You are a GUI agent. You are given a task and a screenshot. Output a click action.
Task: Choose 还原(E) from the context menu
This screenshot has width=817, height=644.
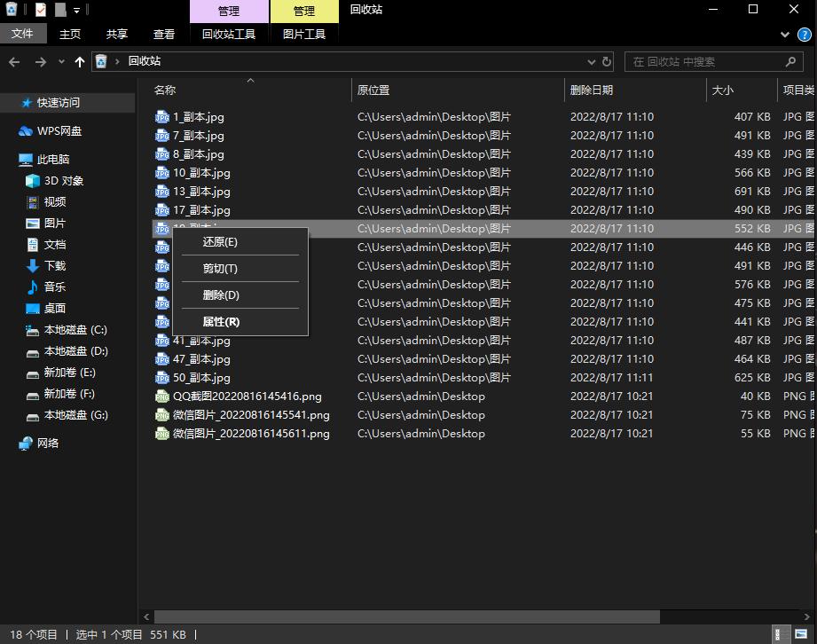click(x=240, y=242)
